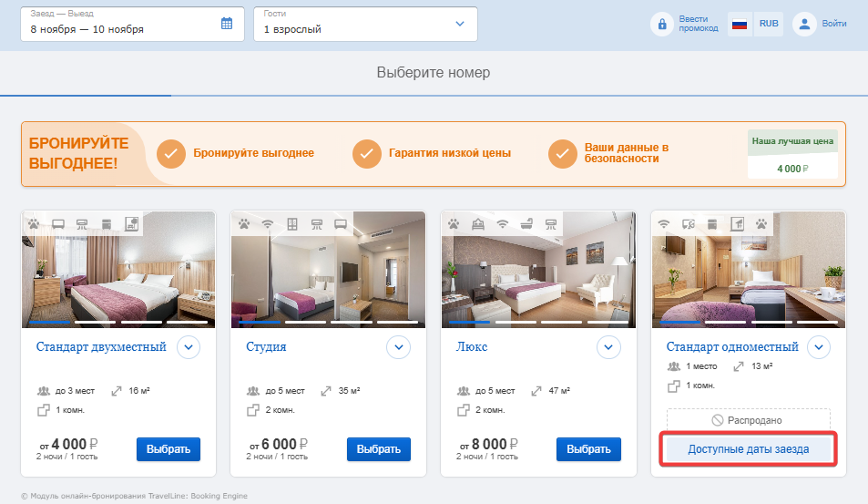
Task: Expand Люкс room details chevron
Action: pos(608,347)
